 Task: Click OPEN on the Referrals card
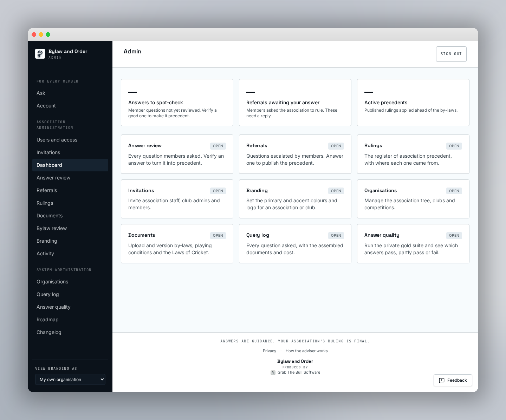point(336,146)
